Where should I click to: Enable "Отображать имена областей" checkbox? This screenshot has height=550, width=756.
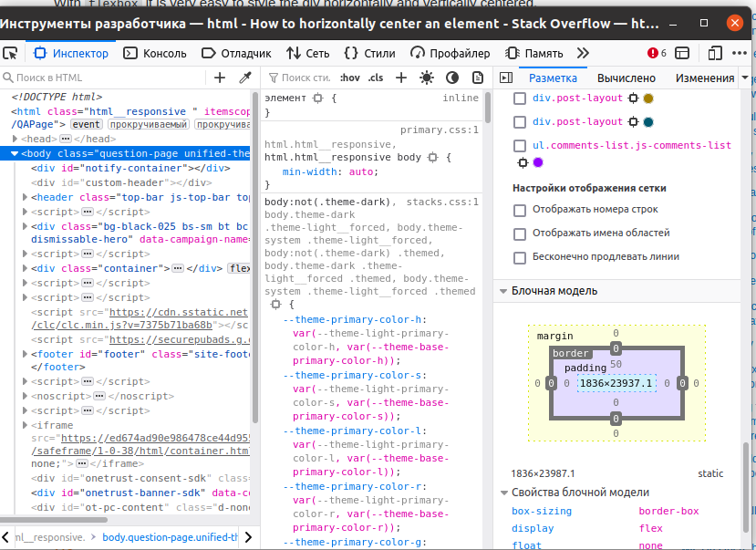(520, 234)
